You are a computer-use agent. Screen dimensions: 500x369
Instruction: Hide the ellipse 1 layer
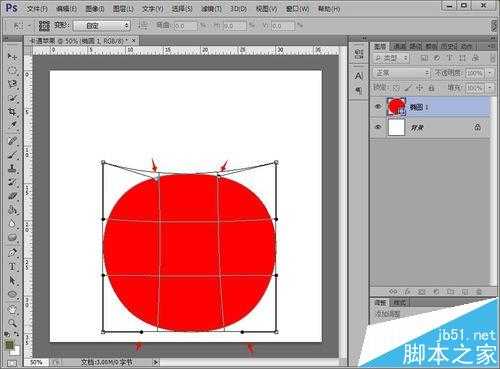pos(378,106)
